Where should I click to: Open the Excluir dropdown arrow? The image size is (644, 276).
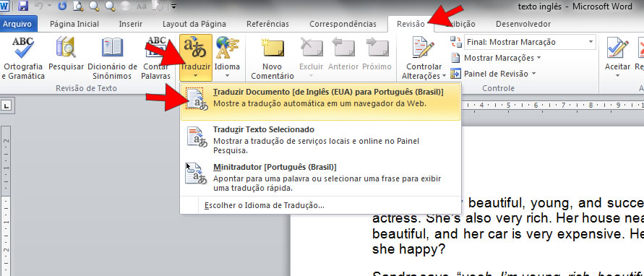(311, 76)
